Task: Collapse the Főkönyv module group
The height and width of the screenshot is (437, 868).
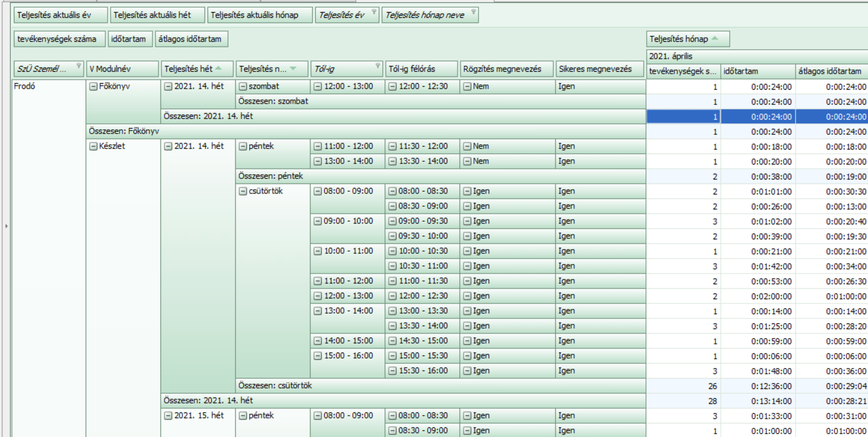Action: click(93, 86)
